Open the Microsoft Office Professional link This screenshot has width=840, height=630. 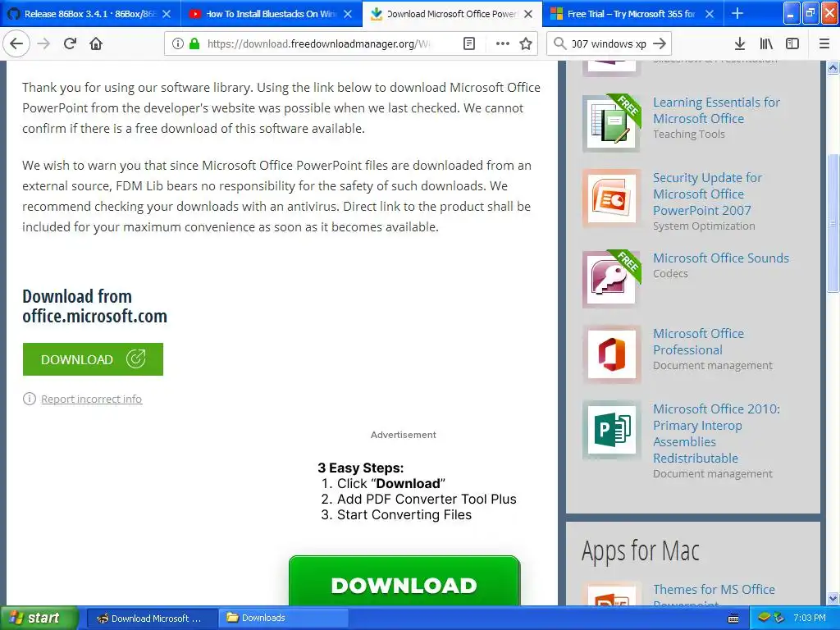[x=698, y=341]
